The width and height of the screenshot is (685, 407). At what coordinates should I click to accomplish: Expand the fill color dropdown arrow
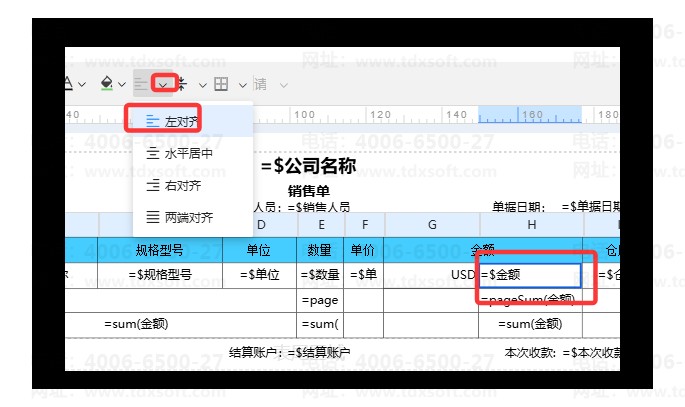click(x=124, y=84)
